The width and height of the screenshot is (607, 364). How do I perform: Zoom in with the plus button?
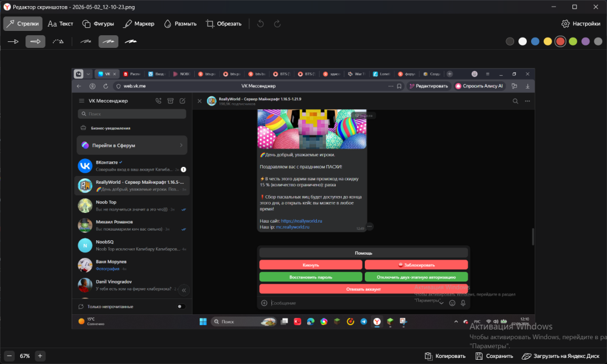(x=40, y=356)
